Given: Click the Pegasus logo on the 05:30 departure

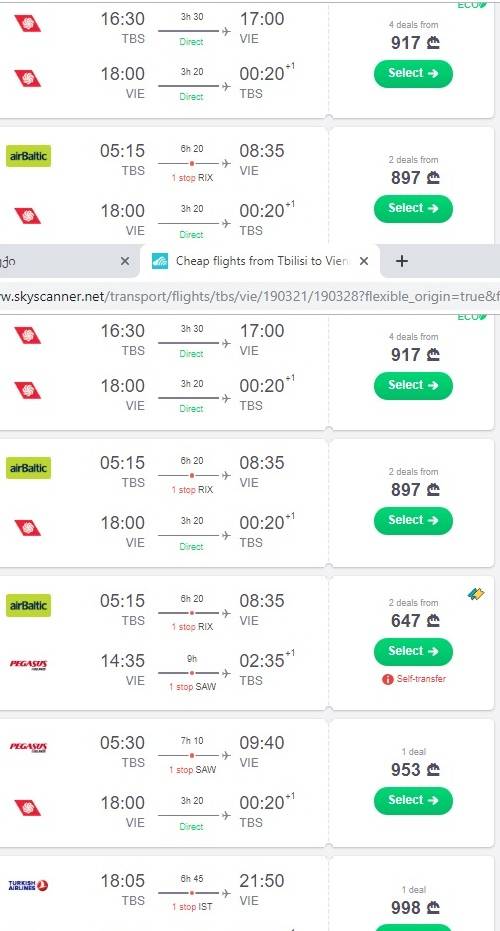Looking at the screenshot, I should coord(29,747).
